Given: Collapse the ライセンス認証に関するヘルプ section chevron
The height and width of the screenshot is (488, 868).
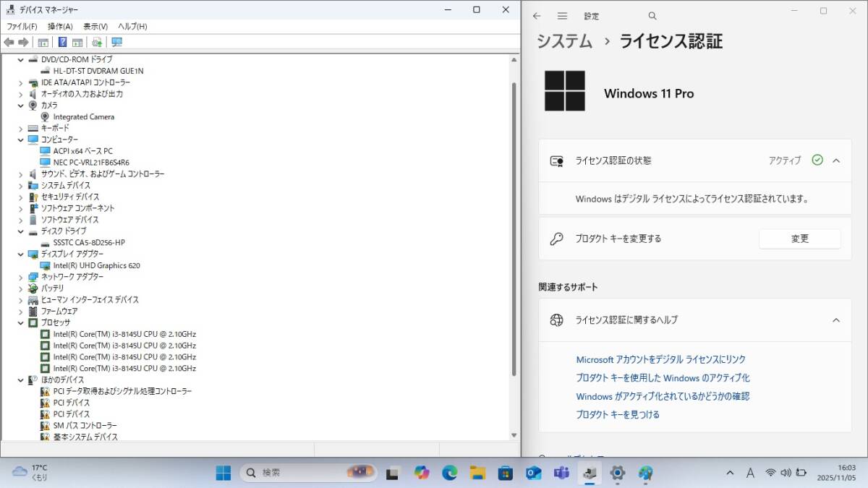Looking at the screenshot, I should point(836,320).
